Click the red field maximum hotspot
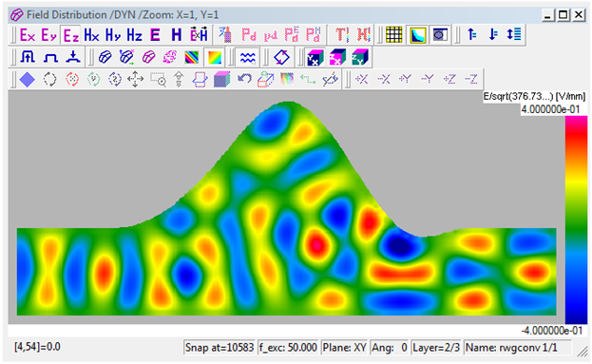The image size is (592, 364). pyautogui.click(x=317, y=244)
